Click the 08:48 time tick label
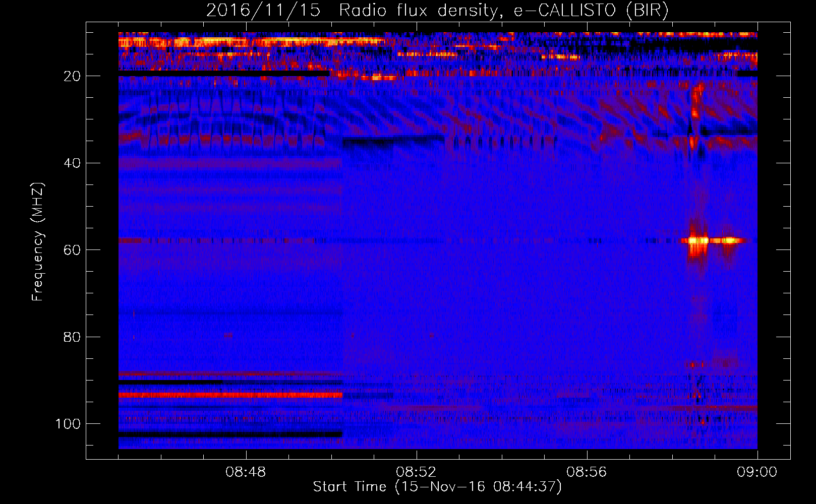This screenshot has height=504, width=816. [x=246, y=472]
